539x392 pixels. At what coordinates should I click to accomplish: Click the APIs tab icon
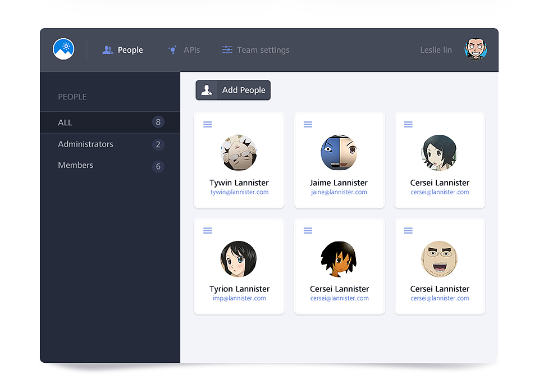[172, 50]
